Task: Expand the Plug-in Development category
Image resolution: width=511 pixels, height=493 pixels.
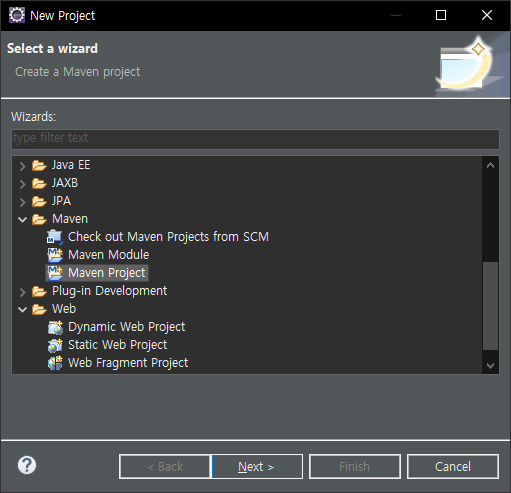Action: tap(22, 292)
